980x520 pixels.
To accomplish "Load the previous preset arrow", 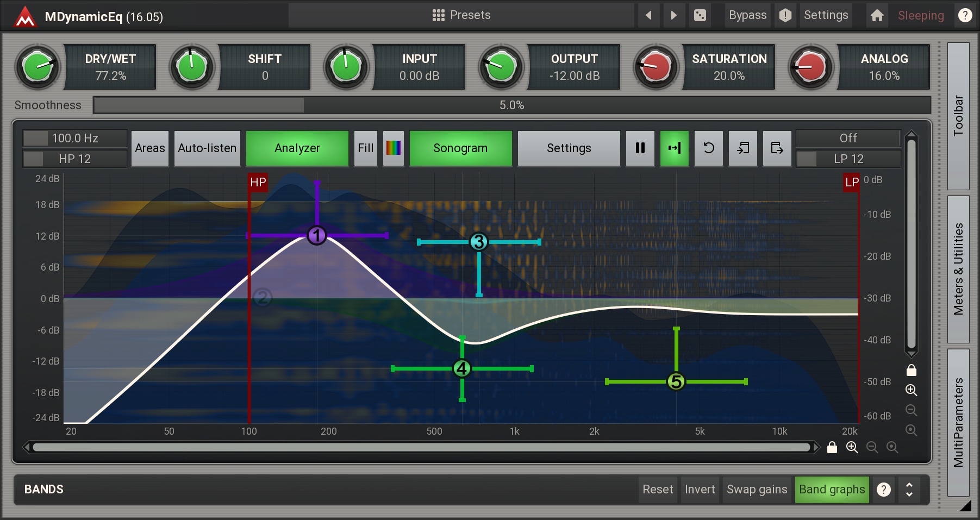I will 648,15.
